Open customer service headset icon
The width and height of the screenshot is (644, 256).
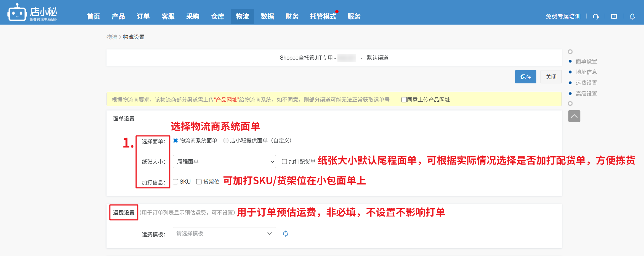pos(596,17)
